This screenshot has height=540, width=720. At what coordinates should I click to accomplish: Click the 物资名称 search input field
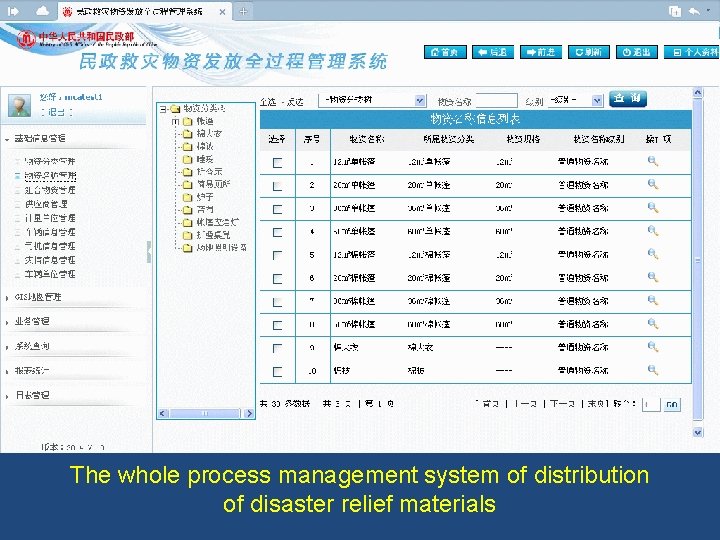click(x=497, y=101)
